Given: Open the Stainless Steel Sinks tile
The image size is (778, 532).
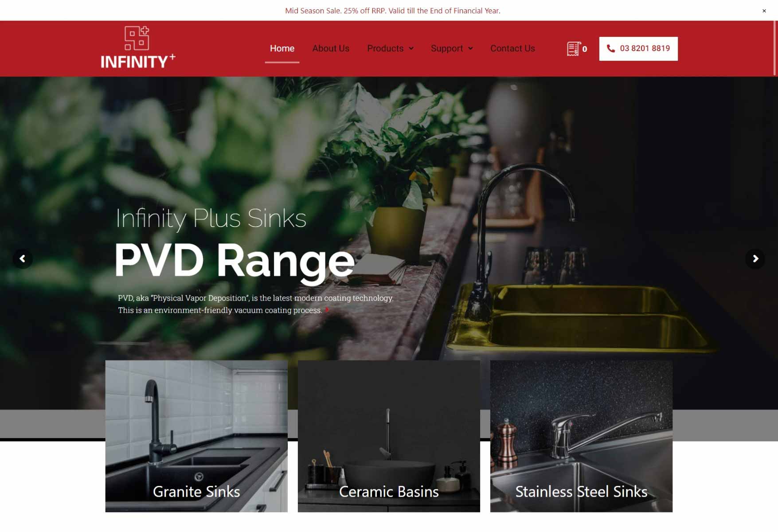Looking at the screenshot, I should click(581, 436).
